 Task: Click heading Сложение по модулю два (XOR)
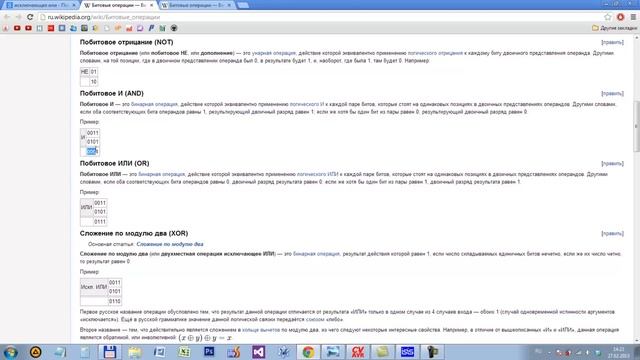point(134,233)
